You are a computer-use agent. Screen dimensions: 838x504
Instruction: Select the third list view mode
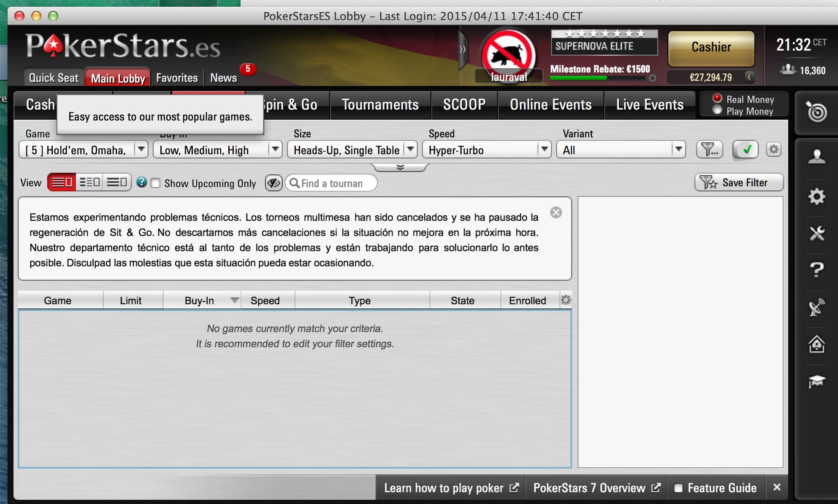(x=117, y=182)
